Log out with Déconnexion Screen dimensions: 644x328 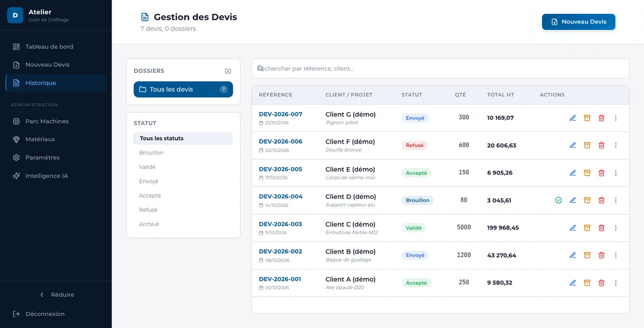point(56,314)
